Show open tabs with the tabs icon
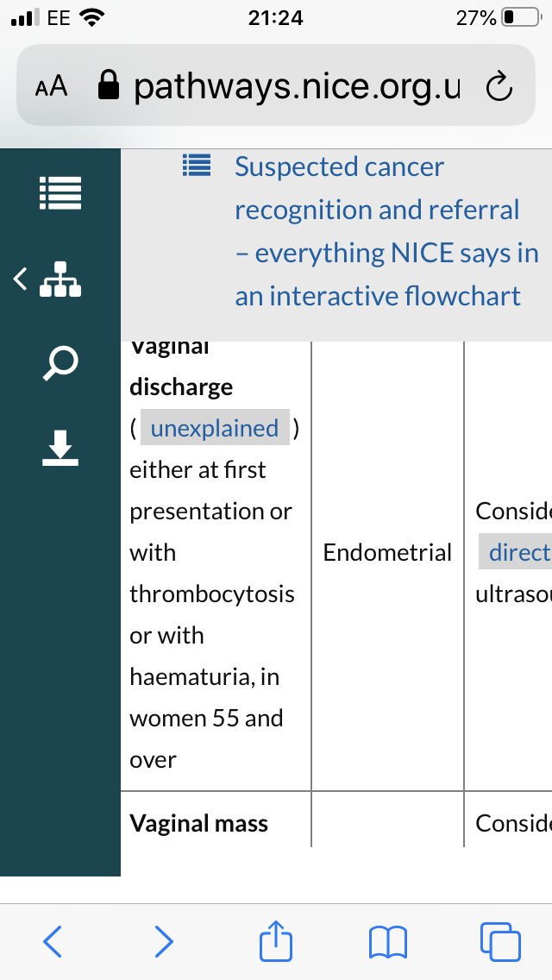Image resolution: width=552 pixels, height=980 pixels. pyautogui.click(x=500, y=941)
